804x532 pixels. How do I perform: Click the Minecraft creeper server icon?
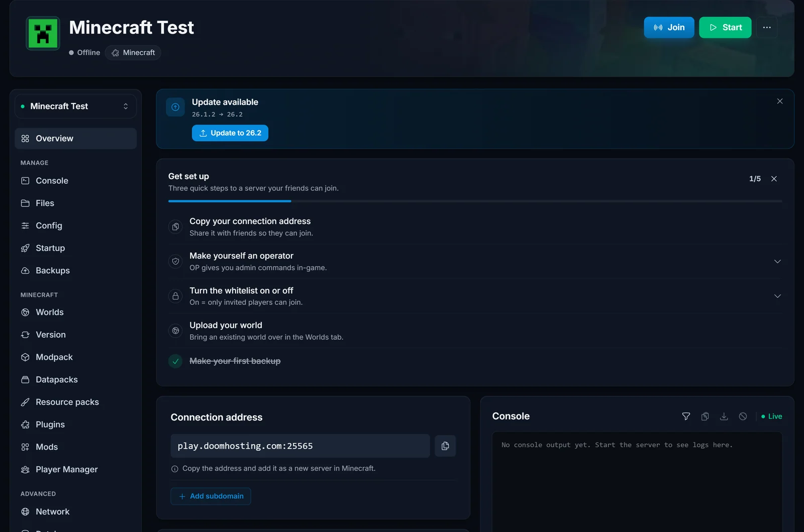[x=43, y=34]
